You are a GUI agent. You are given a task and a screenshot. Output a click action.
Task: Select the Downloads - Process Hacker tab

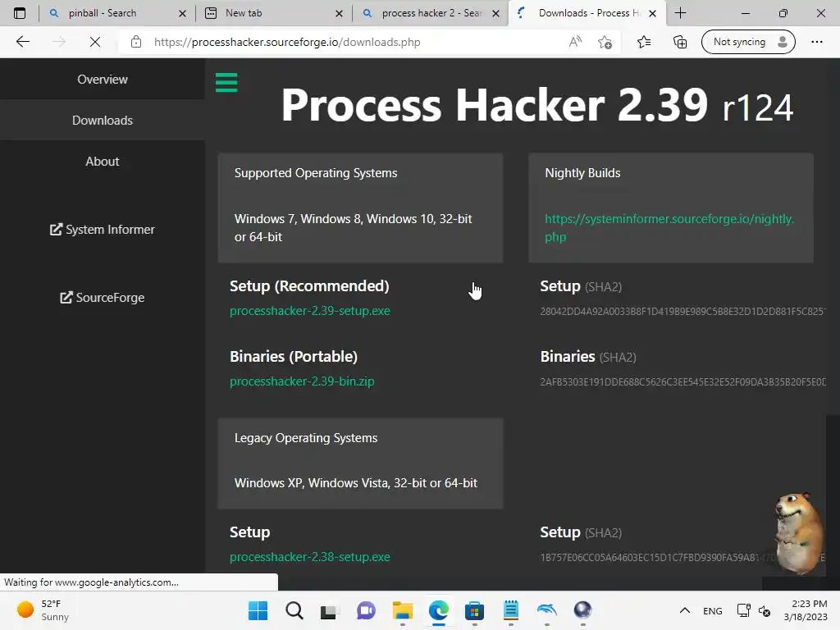tap(589, 13)
